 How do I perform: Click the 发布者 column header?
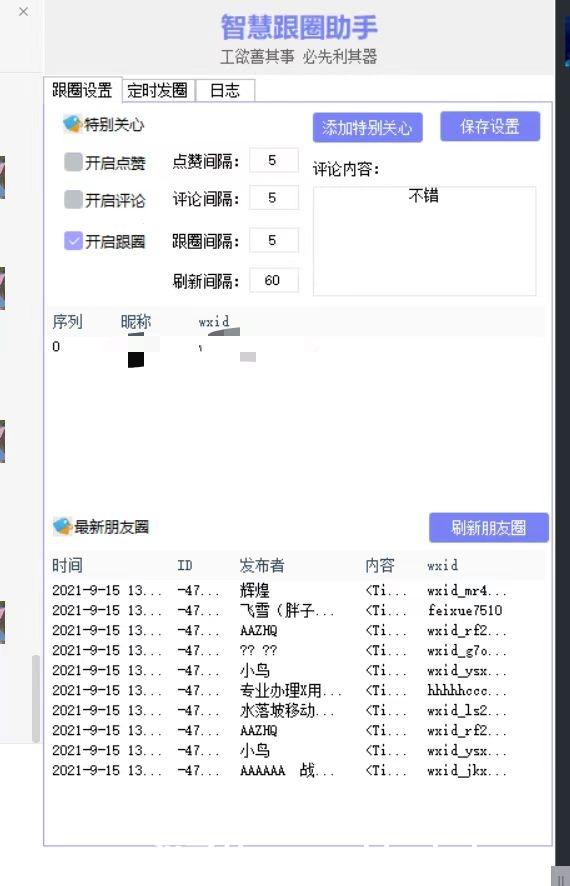pyautogui.click(x=262, y=565)
